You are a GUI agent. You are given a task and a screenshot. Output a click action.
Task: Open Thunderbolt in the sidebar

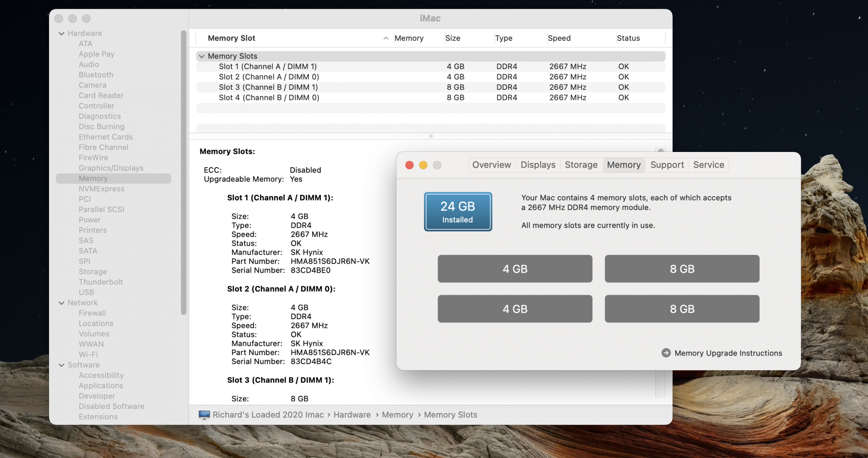[x=101, y=282]
